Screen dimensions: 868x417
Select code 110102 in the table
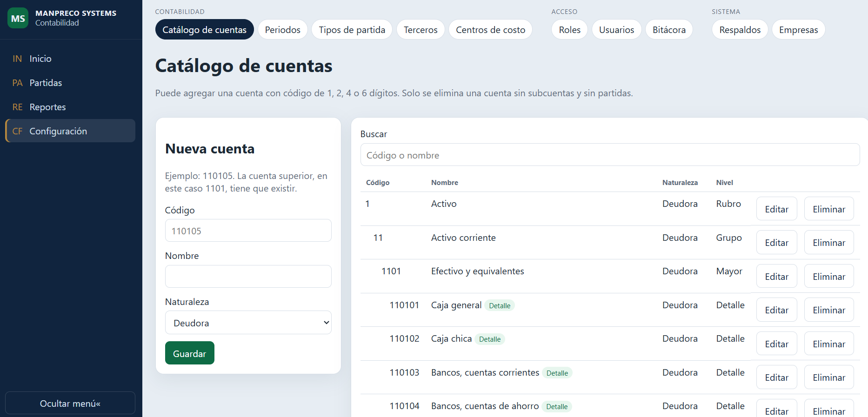404,338
